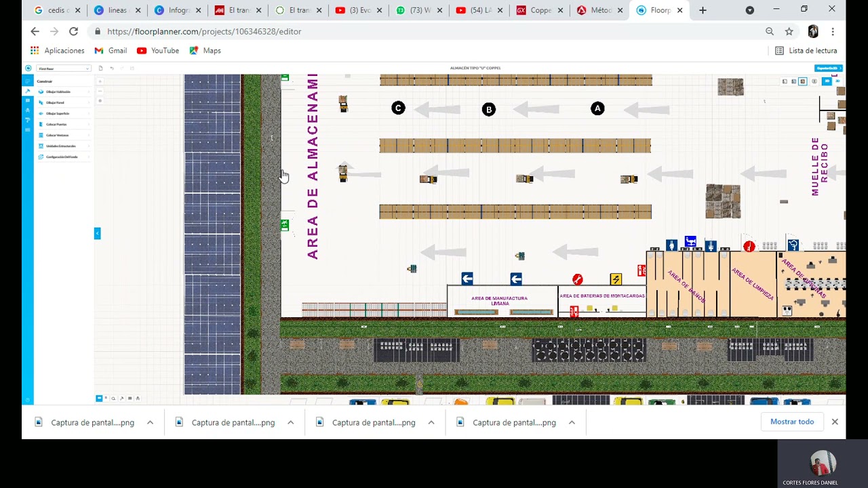
Task: Go back to the previous page in Chrome
Action: click(35, 31)
